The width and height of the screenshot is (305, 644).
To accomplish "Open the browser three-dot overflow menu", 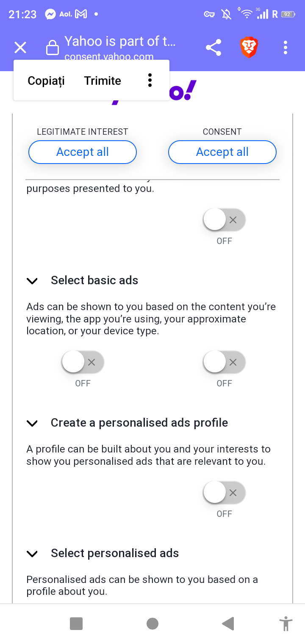I will [286, 47].
